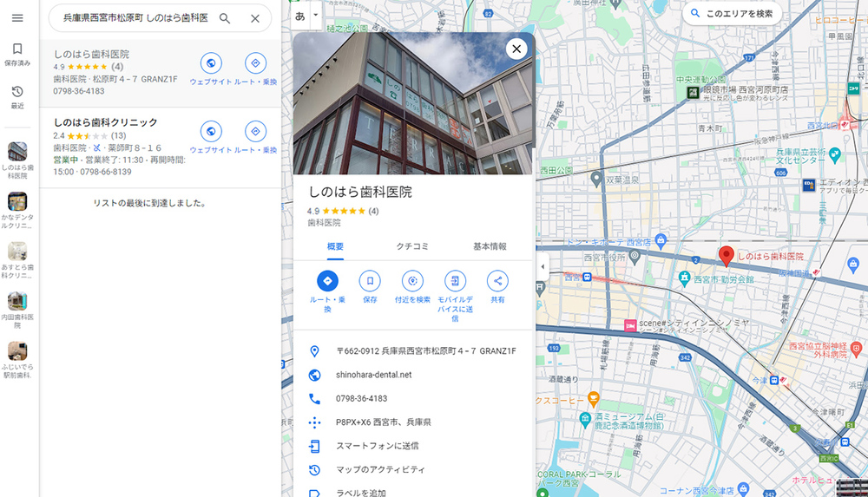Collapse the side panel arrow

(542, 266)
